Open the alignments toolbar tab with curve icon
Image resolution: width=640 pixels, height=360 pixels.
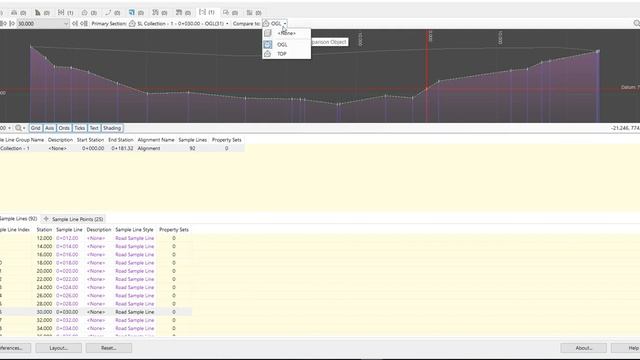pos(112,13)
